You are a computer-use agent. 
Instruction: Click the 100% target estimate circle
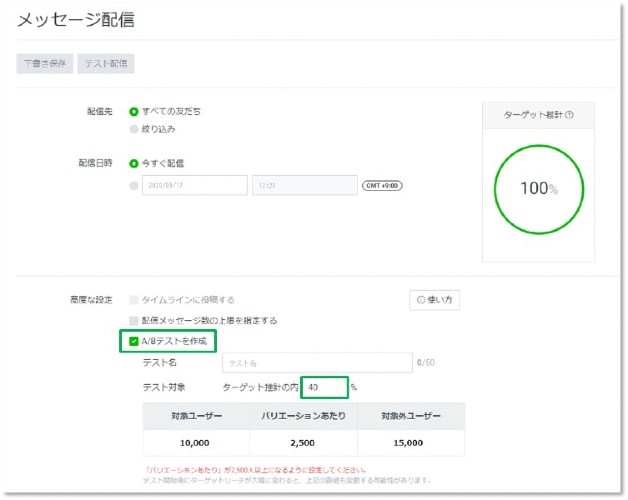coord(538,188)
